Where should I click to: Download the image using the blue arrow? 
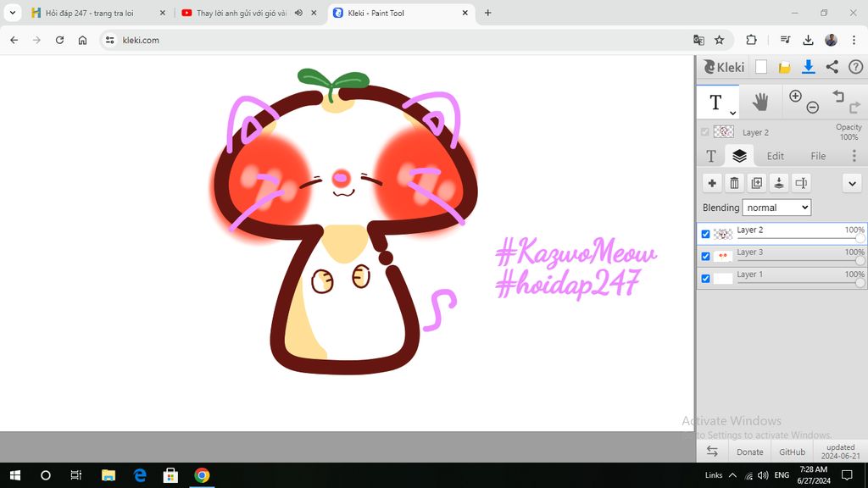tap(808, 67)
